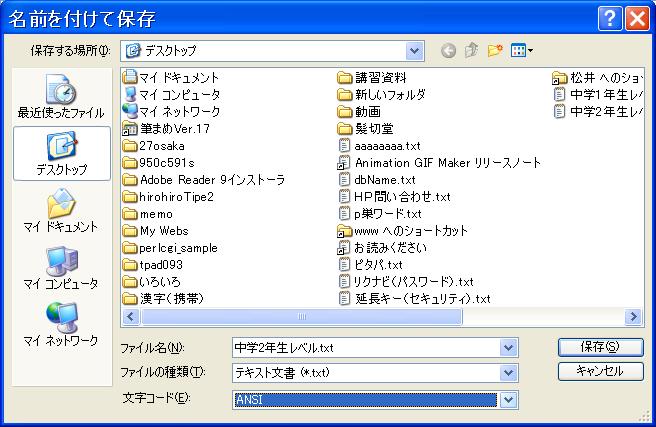Select デスクトップ in the places bar
The image size is (656, 427).
tap(60, 154)
